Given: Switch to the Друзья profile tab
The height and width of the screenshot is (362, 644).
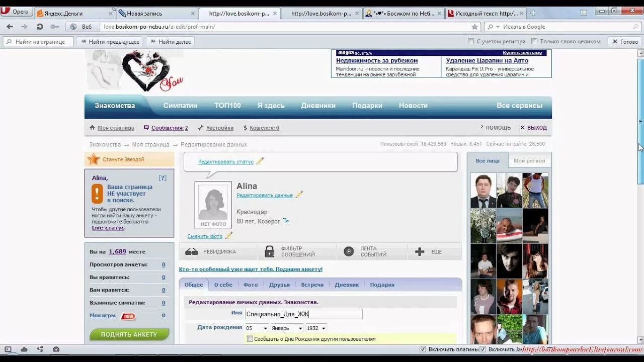Looking at the screenshot, I should [x=279, y=285].
